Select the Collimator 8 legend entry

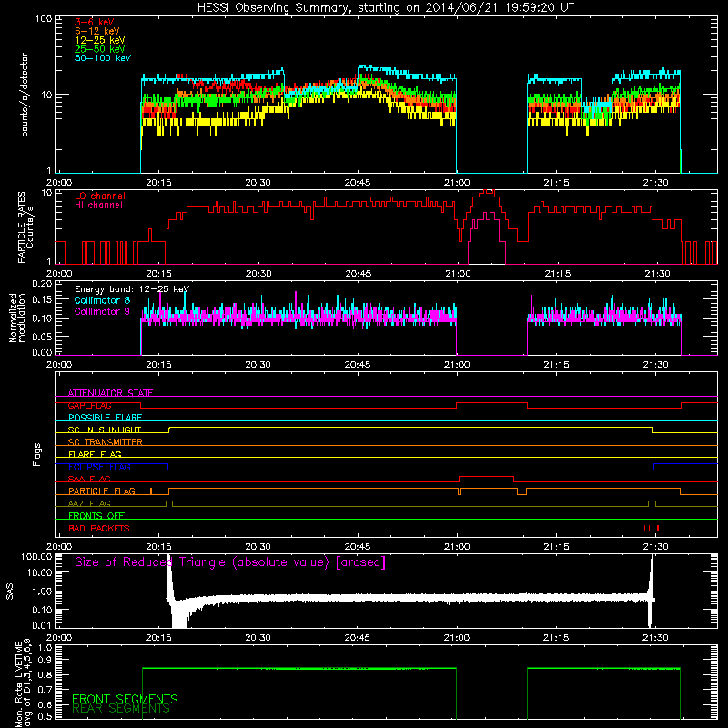pos(102,300)
